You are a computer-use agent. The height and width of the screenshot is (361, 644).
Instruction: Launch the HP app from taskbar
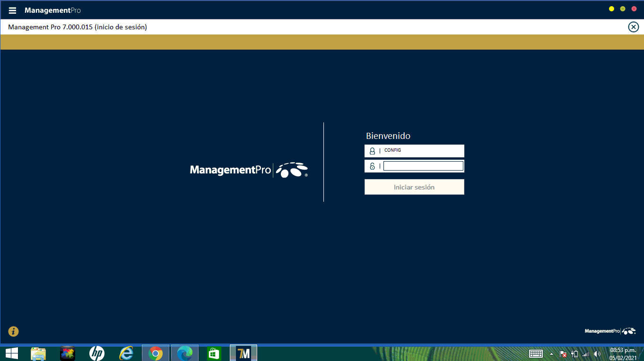(97, 353)
